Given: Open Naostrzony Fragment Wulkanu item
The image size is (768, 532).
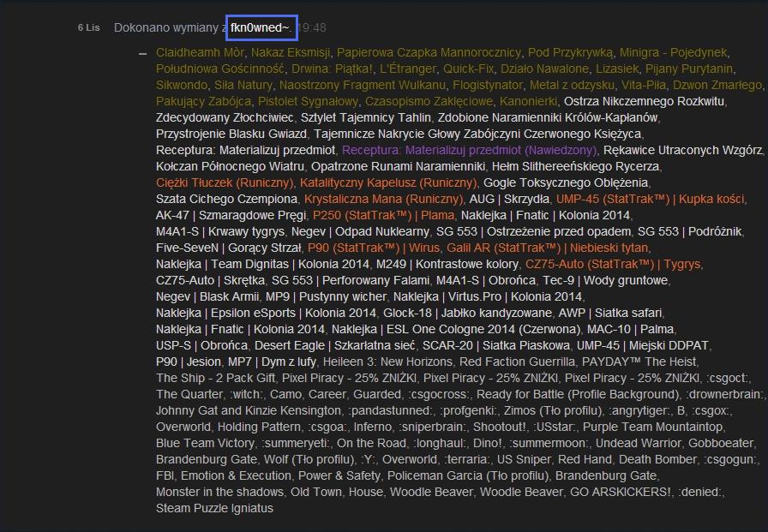Looking at the screenshot, I should 363,85.
